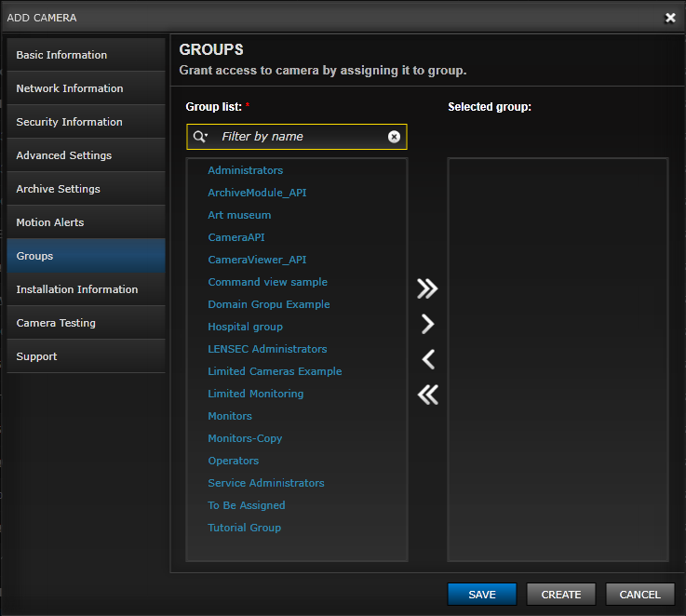
Task: Open the Support tab
Action: 87,356
